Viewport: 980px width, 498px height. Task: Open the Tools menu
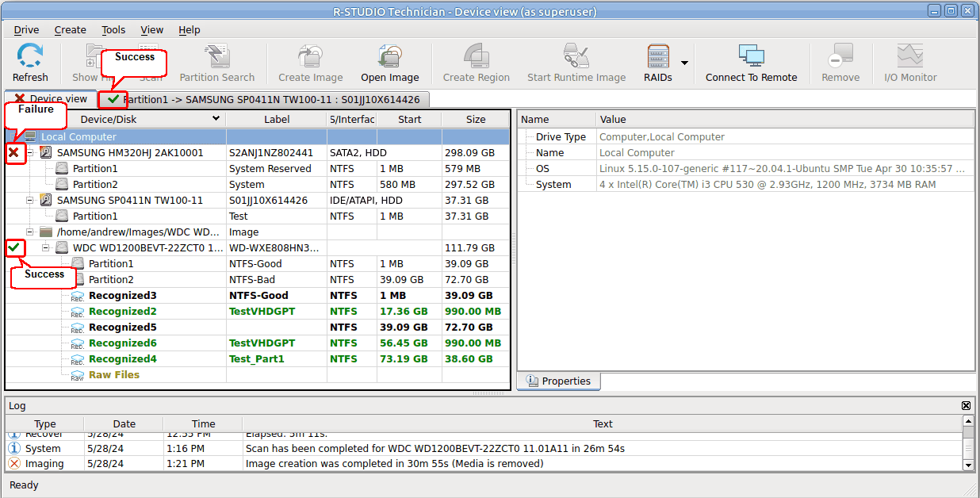[x=113, y=30]
